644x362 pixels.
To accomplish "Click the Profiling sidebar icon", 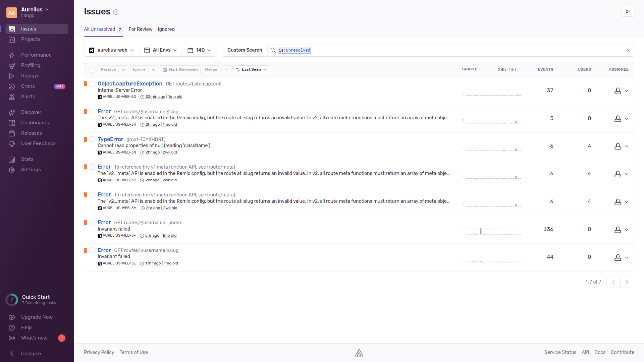I will click(x=12, y=65).
